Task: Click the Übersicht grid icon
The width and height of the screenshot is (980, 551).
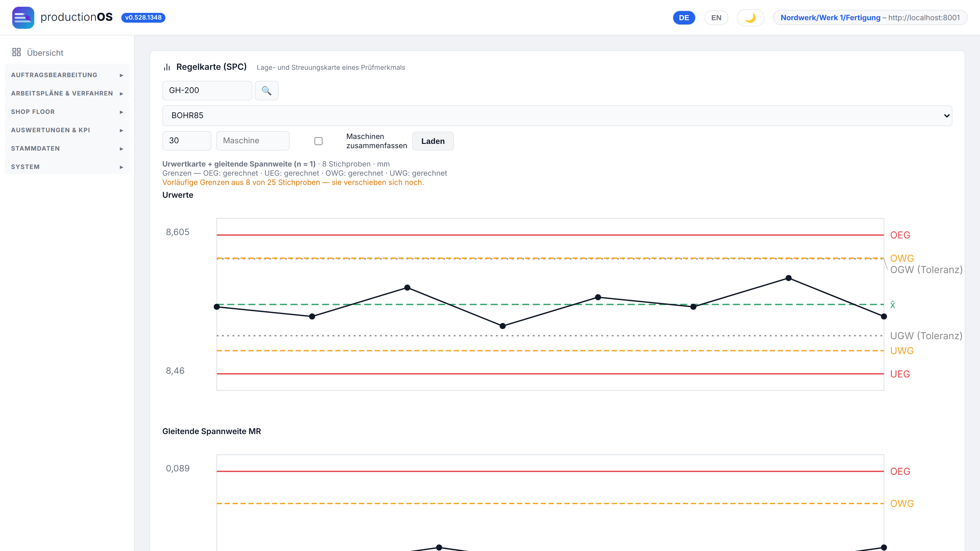Action: (x=16, y=52)
